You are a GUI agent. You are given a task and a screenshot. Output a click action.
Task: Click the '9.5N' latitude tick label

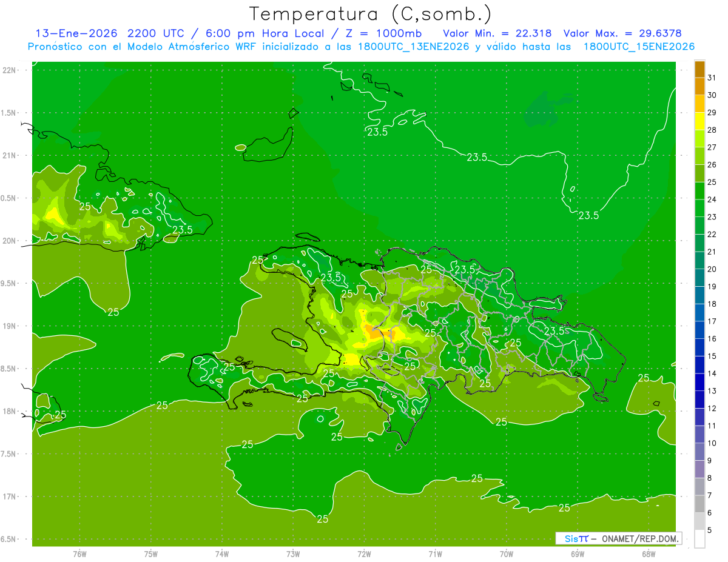coord(9,283)
